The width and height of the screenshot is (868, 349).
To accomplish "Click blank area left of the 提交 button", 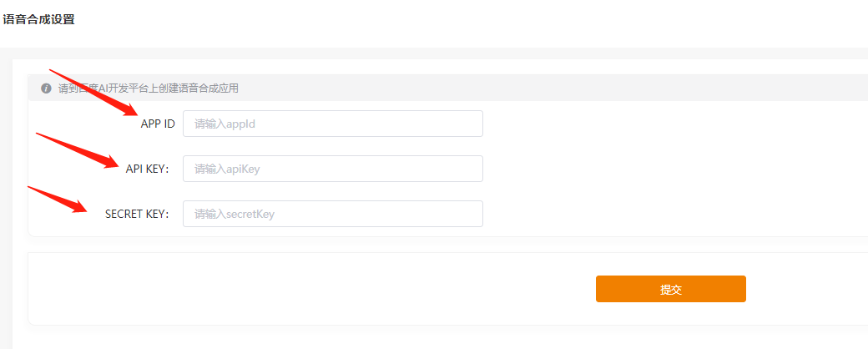I will click(x=334, y=289).
